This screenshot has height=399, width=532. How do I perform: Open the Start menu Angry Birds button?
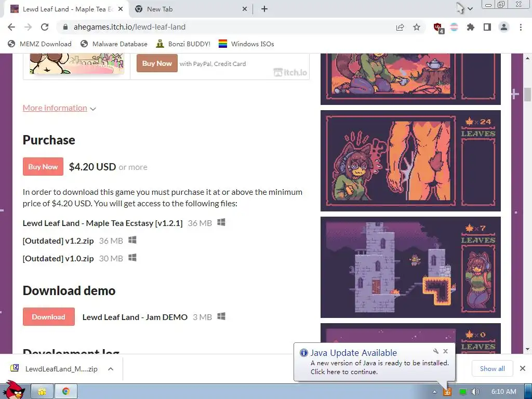pyautogui.click(x=14, y=390)
